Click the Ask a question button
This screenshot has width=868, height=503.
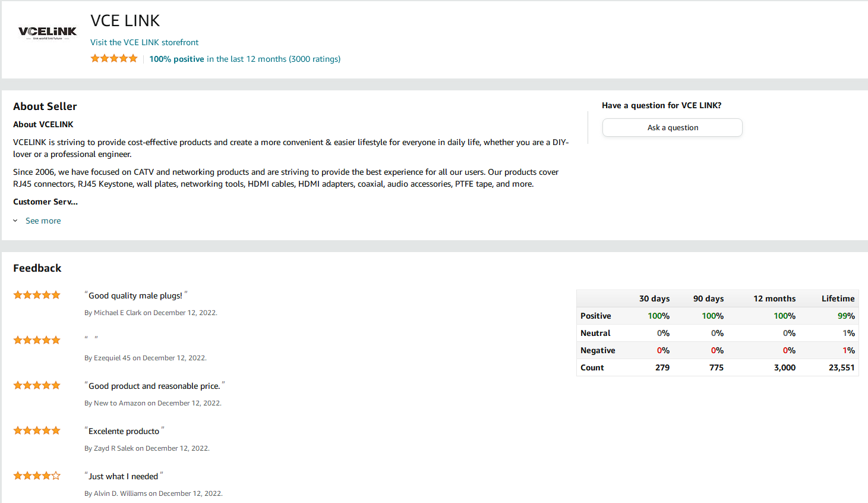coord(673,128)
